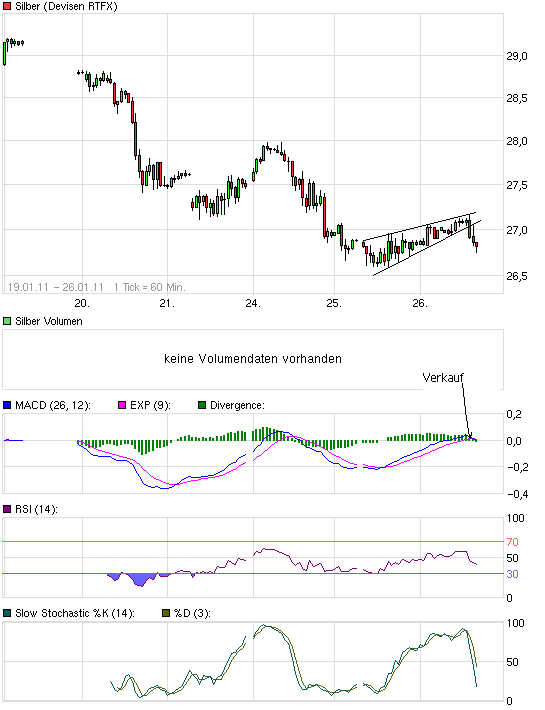
Task: Click the red 70 RSI threshold label
Action: pyautogui.click(x=512, y=542)
